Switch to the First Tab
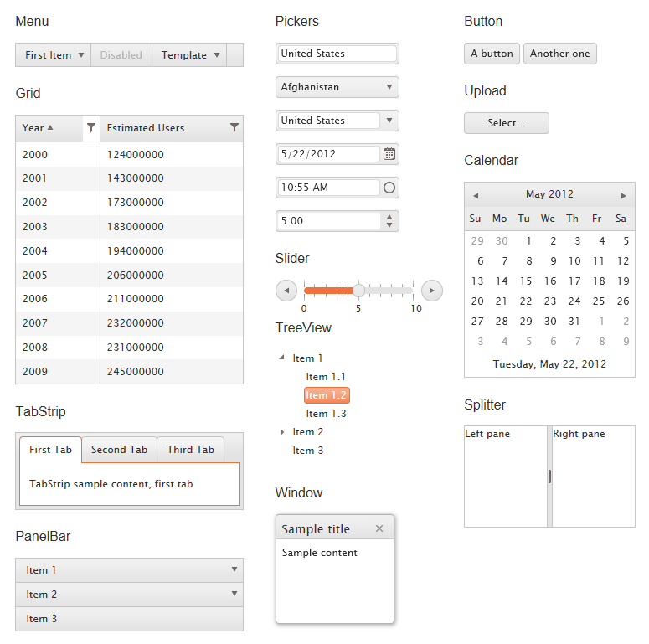This screenshot has width=649, height=644. [50, 450]
